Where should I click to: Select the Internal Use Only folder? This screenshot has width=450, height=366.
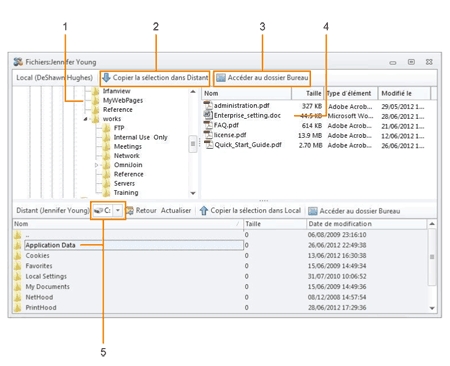(140, 137)
